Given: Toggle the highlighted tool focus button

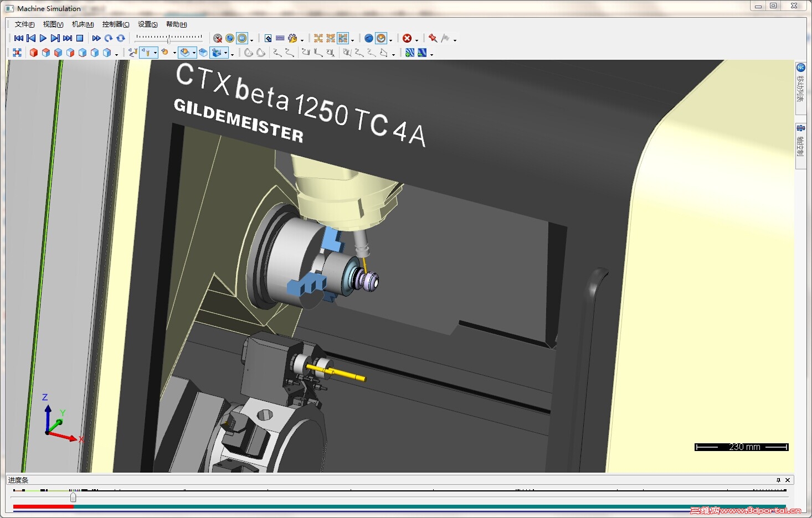Looking at the screenshot, I should point(146,53).
